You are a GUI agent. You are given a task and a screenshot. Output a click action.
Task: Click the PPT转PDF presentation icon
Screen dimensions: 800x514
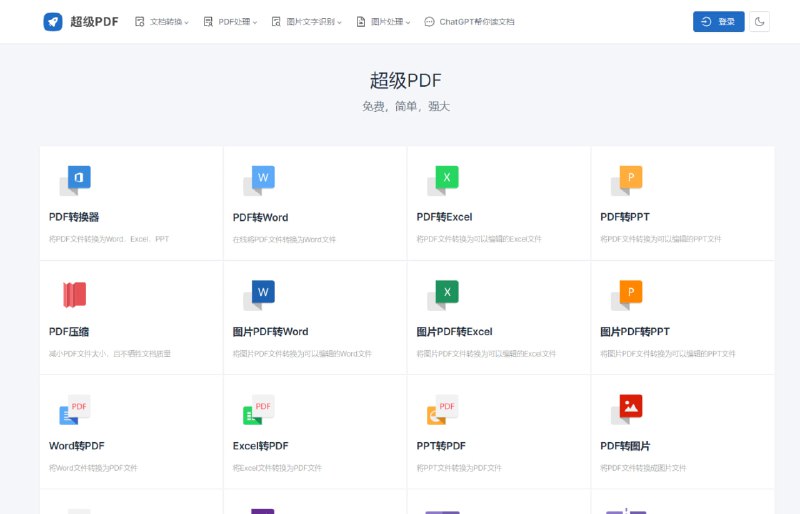[x=442, y=409]
